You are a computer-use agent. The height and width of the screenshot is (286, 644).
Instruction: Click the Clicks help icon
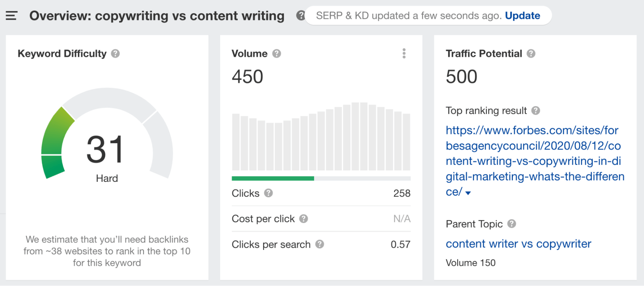tap(269, 193)
